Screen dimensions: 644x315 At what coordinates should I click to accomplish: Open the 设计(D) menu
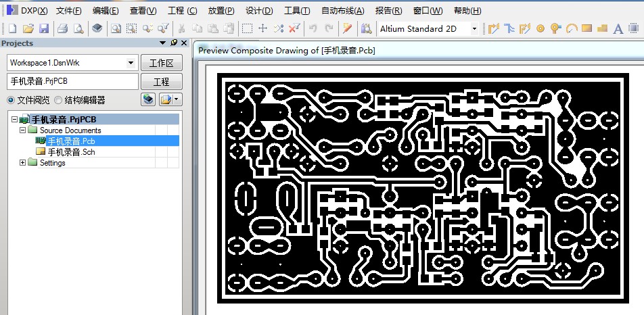tap(259, 11)
